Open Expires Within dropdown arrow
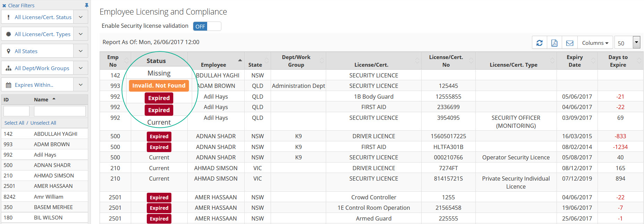 (80, 85)
